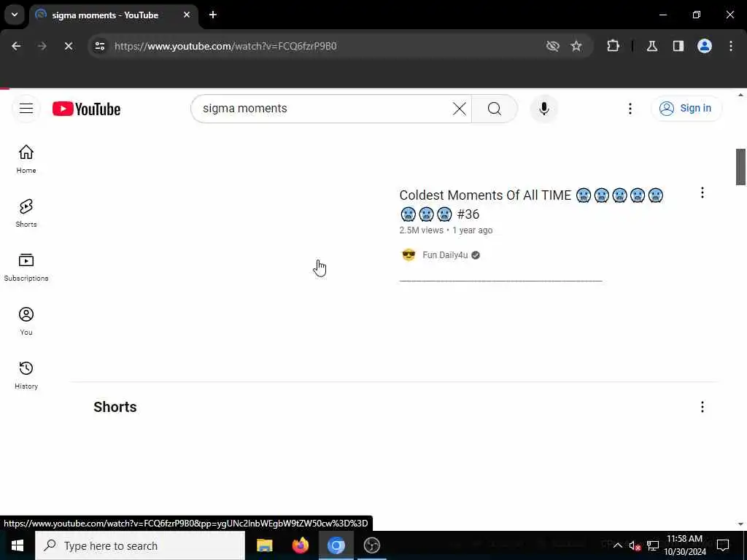Open the Chrome profile avatar
The height and width of the screenshot is (560, 747).
pos(705,46)
